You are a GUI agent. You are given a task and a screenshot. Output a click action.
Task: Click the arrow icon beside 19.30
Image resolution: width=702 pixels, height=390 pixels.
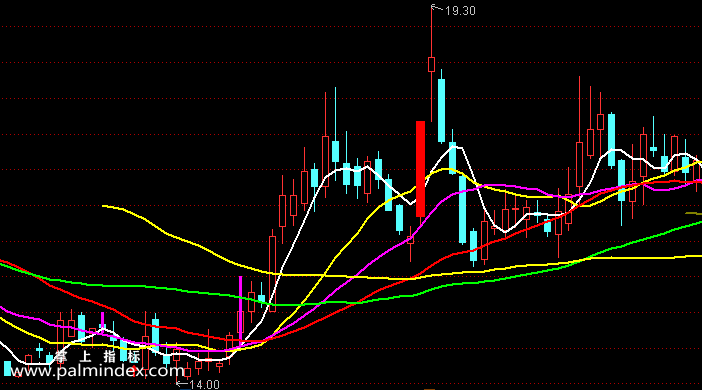(437, 8)
